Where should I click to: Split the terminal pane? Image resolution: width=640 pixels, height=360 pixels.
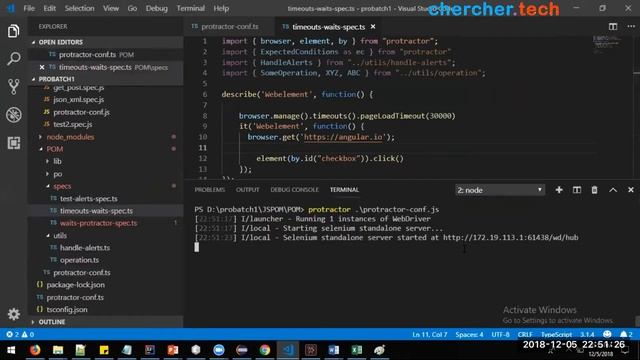pos(576,190)
